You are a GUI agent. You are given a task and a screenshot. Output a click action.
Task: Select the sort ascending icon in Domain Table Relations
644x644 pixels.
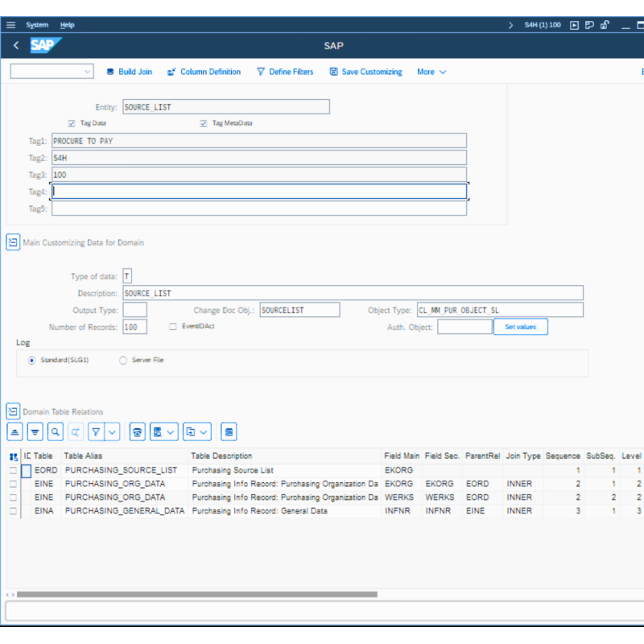16,431
